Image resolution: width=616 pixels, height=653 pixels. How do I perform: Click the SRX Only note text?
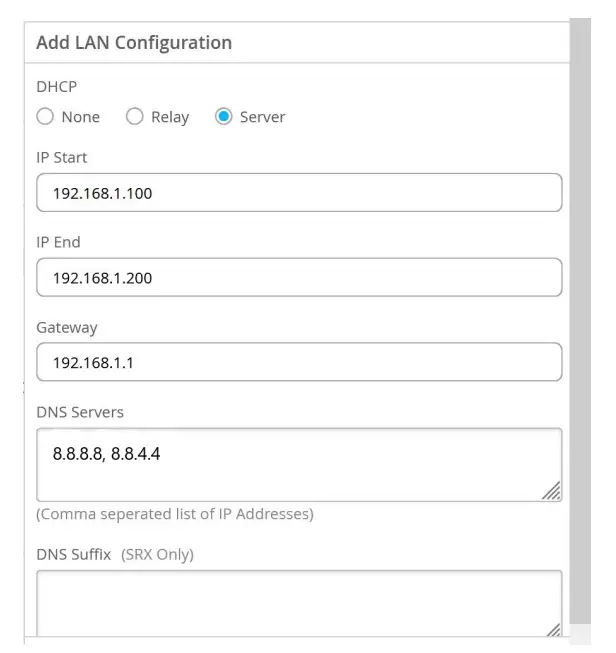[157, 555]
